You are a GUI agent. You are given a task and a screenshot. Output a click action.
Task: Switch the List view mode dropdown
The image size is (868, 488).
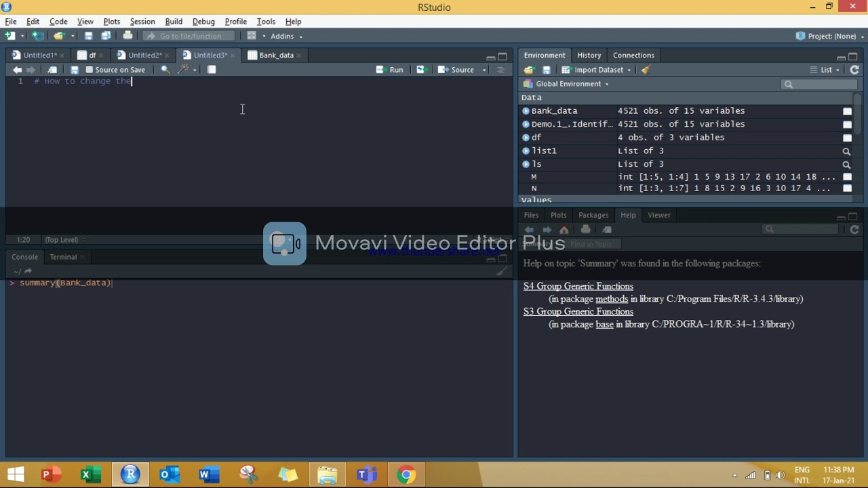pos(825,70)
